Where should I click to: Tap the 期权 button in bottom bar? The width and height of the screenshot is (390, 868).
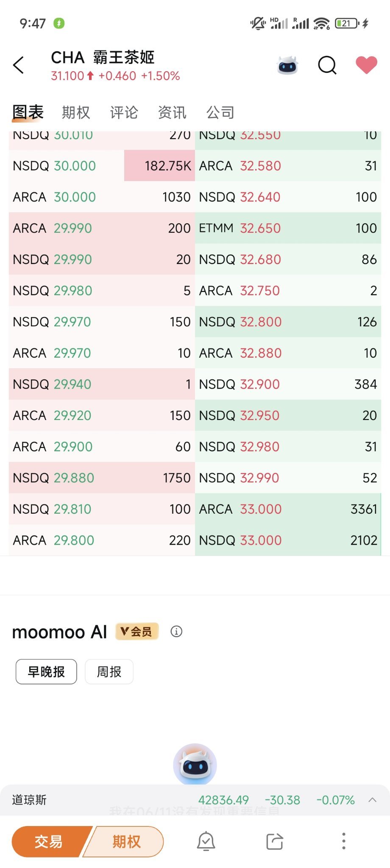pyautogui.click(x=126, y=842)
